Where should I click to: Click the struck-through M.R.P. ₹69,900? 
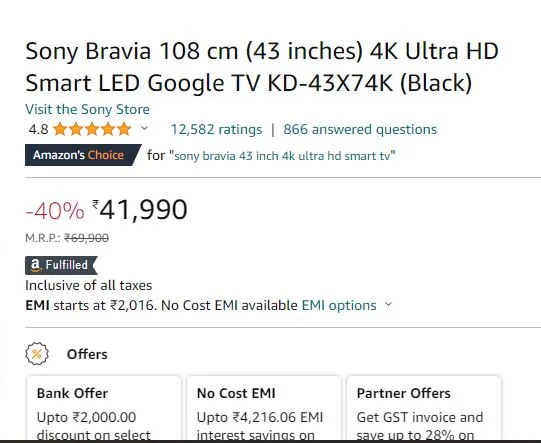(87, 238)
